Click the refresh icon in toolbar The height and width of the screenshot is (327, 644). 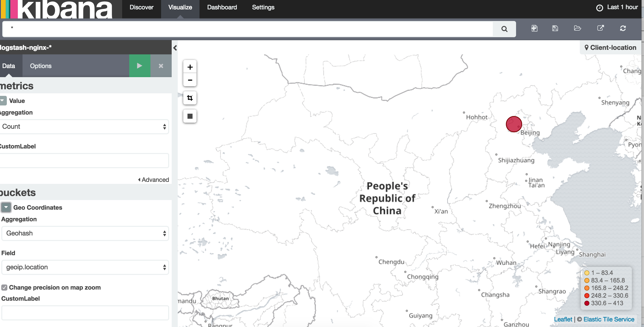click(x=623, y=28)
